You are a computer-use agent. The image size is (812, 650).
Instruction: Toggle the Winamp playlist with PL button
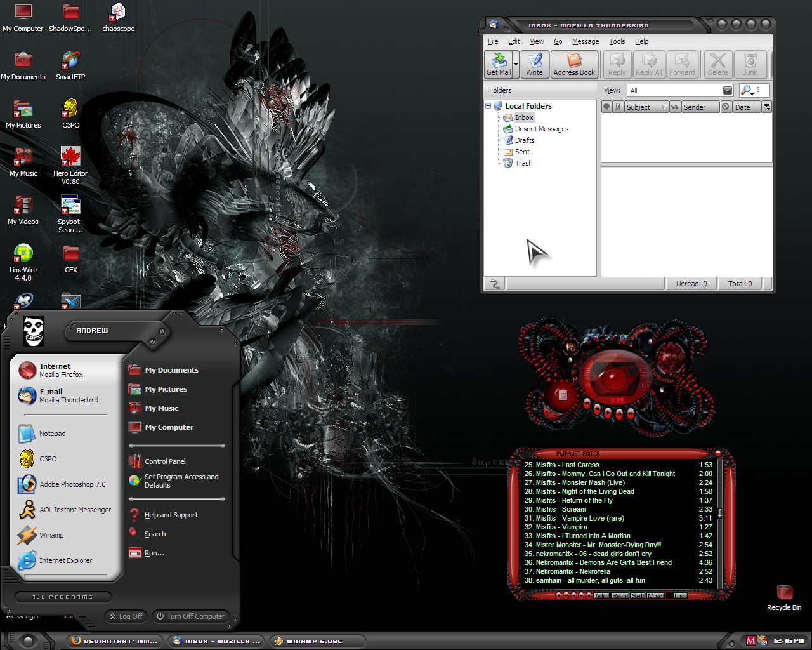coord(570,347)
